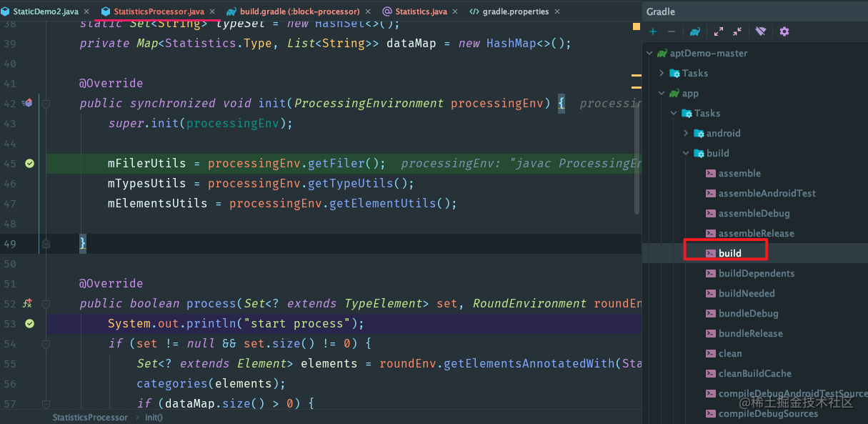Close the gradle.properties tab
The height and width of the screenshot is (424, 868).
(557, 12)
